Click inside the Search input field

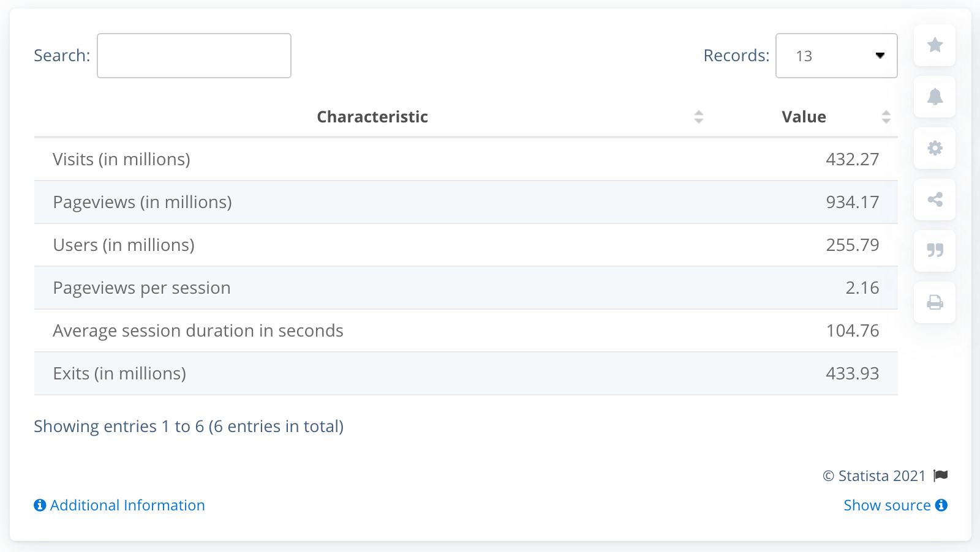pos(194,55)
